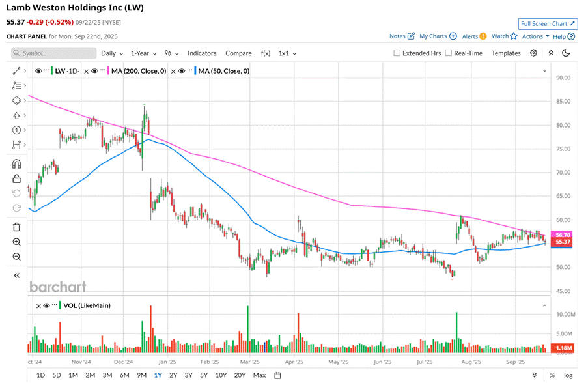Toggle visibility of LW 1D series
588x383 pixels.
tap(38, 70)
